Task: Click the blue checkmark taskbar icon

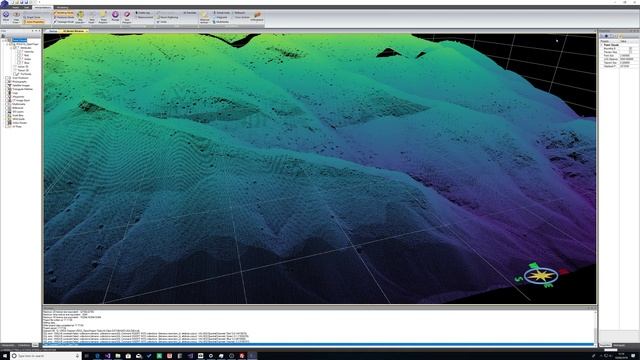Action: tap(149, 356)
